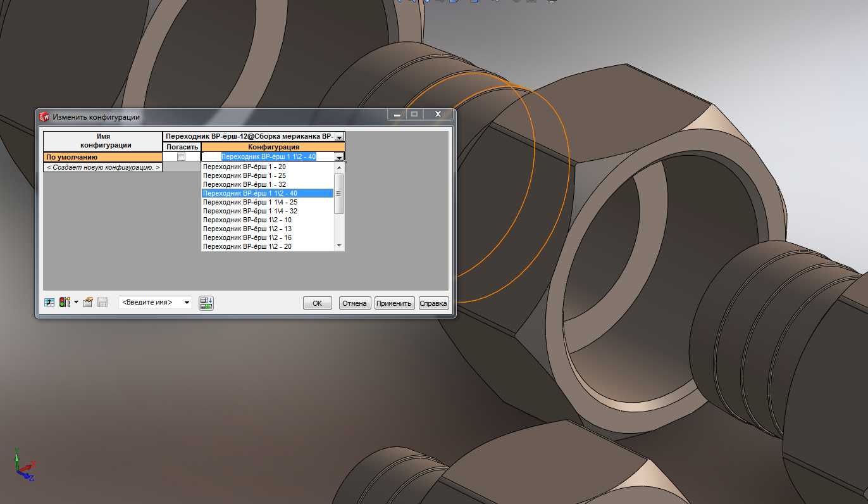Choose Переходник ВР-ёрш 1 1\4 - 32
Viewport: 868px width, 504px height.
(x=268, y=211)
